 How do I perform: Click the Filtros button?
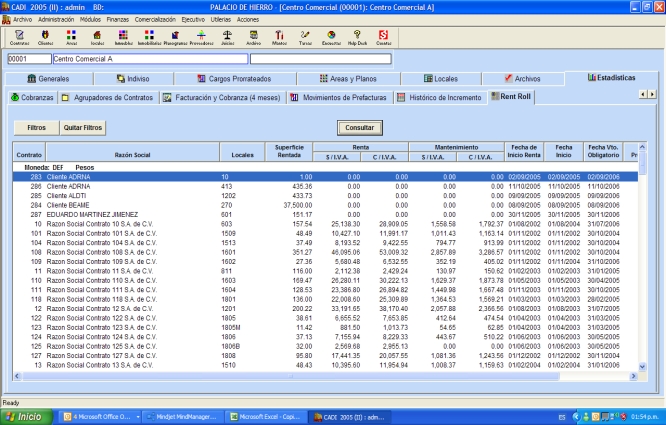pos(36,128)
